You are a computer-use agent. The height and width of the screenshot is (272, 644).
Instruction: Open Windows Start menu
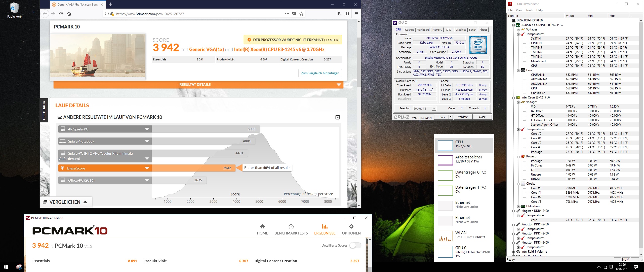6,267
